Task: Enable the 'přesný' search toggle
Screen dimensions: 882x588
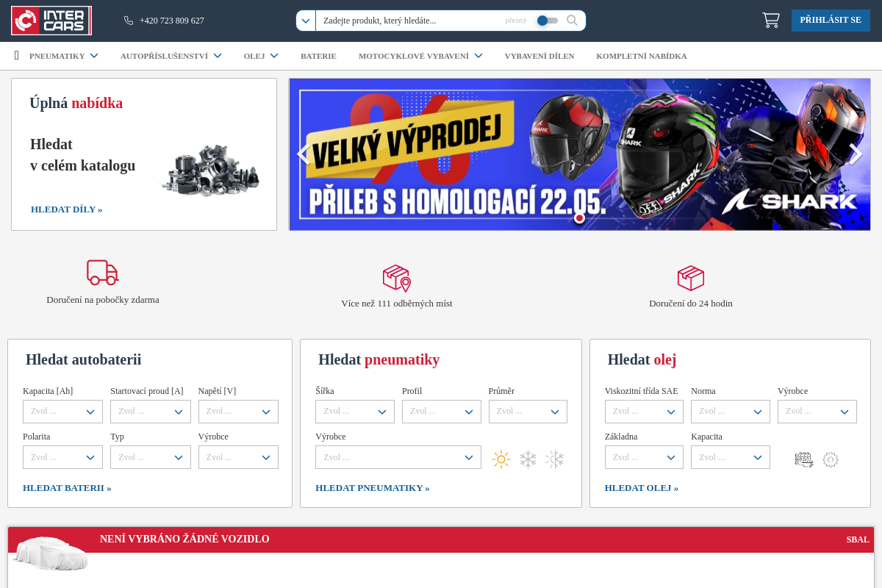Action: click(548, 21)
